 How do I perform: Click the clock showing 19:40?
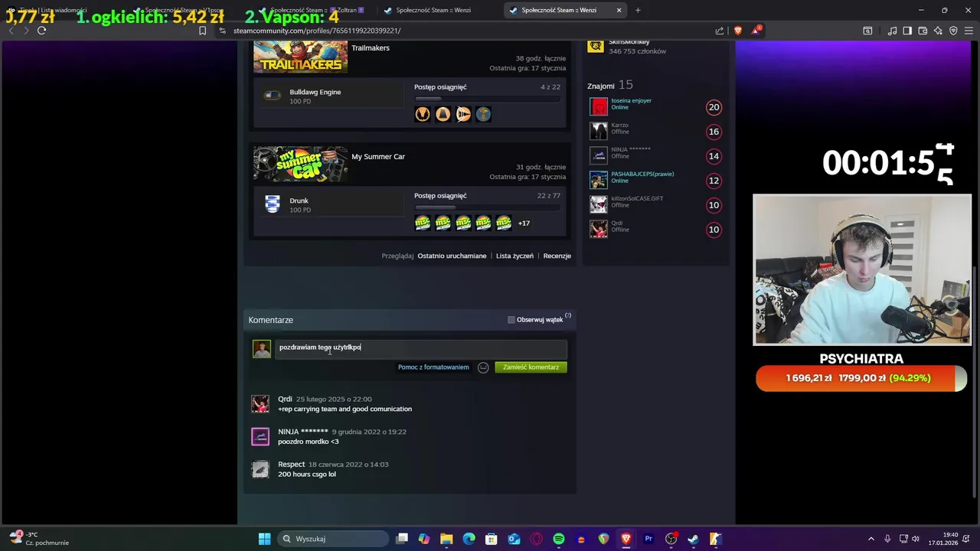point(950,535)
